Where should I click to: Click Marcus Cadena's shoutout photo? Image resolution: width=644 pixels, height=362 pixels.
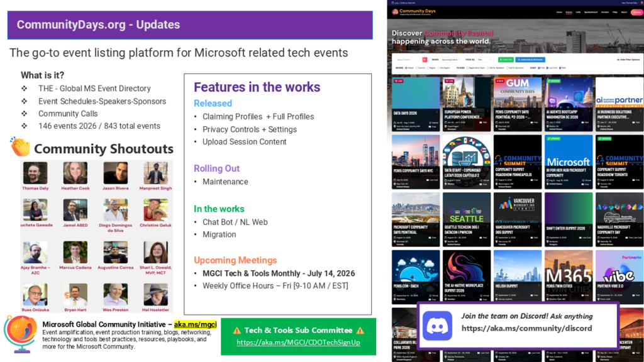75,252
